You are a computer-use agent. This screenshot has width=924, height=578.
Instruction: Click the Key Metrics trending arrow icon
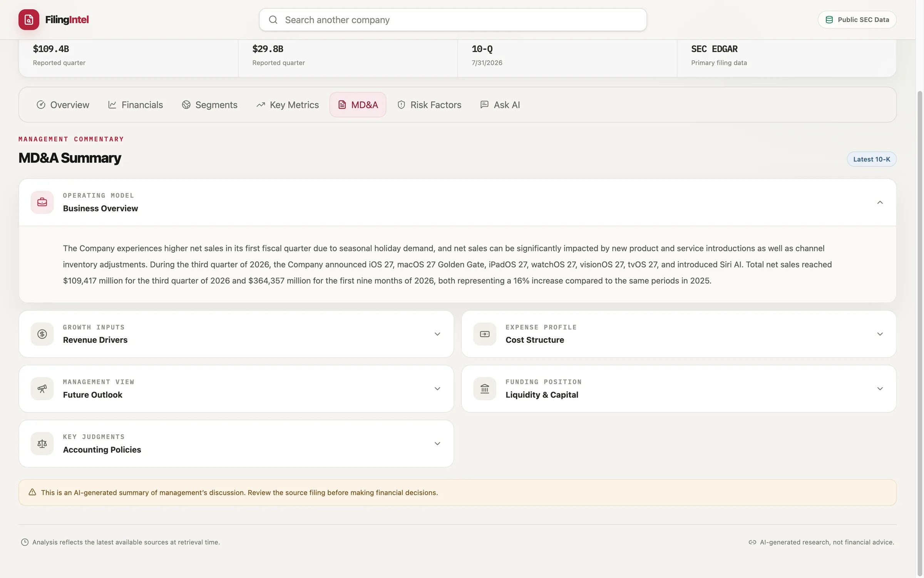click(261, 105)
